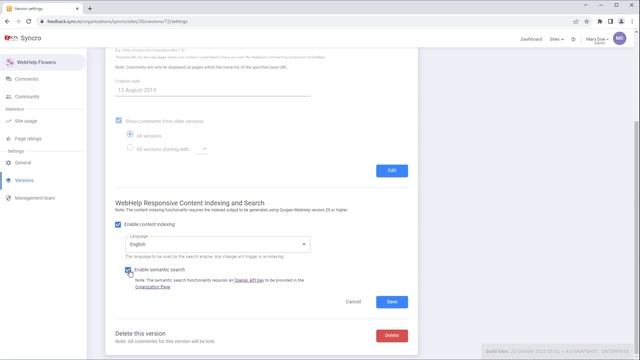The width and height of the screenshot is (640, 360).
Task: Go to Dashboard in top navigation
Action: [531, 39]
